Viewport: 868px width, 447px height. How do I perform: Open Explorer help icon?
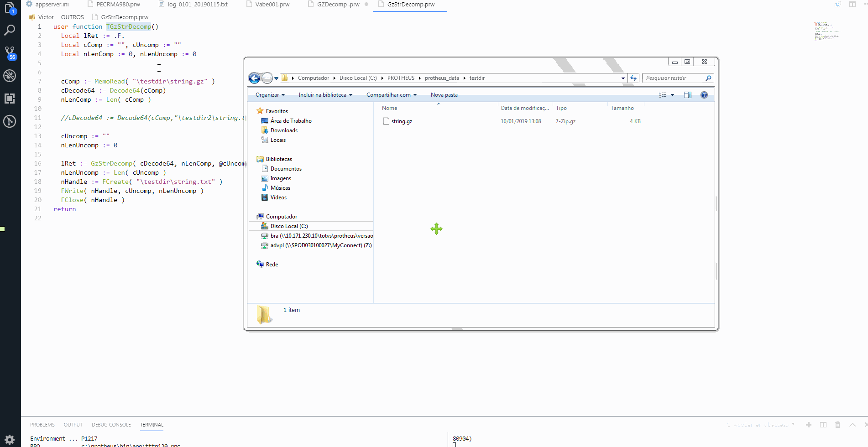(704, 95)
